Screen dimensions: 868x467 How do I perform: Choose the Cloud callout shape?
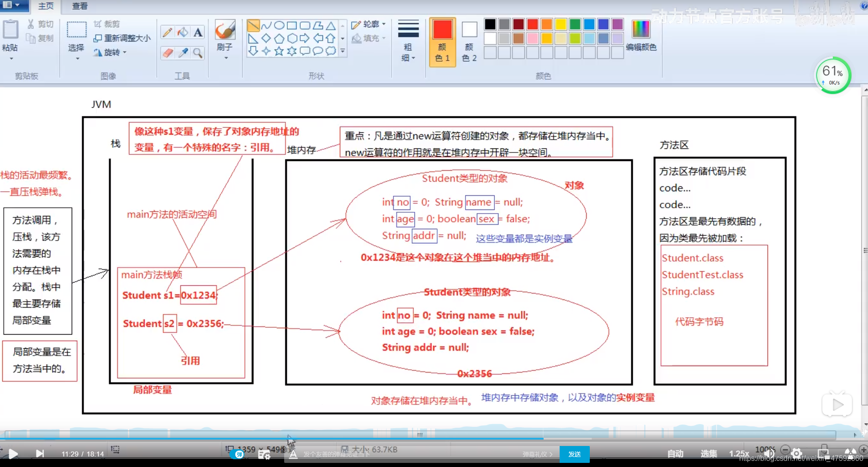(331, 51)
